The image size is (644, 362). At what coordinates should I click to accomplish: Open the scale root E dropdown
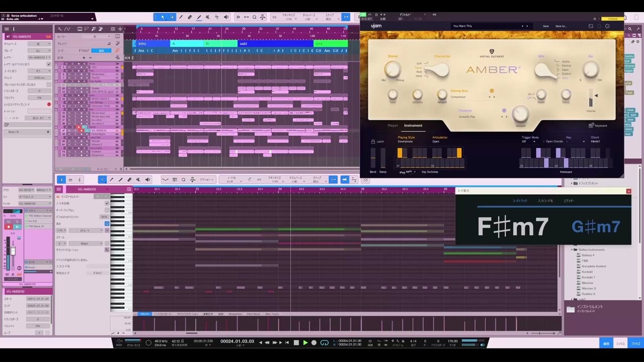click(61, 243)
